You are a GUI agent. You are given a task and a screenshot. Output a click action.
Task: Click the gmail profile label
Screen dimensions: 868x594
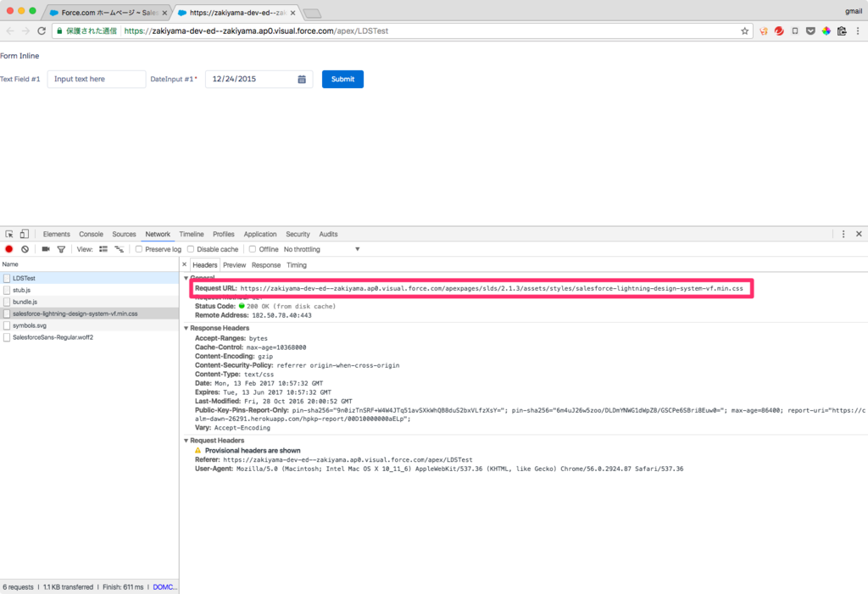(x=853, y=11)
